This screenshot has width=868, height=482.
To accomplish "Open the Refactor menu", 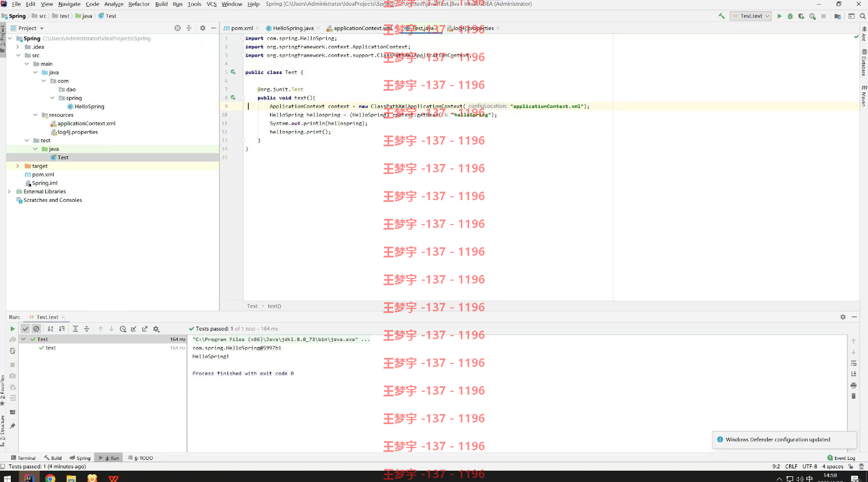I will pyautogui.click(x=139, y=4).
